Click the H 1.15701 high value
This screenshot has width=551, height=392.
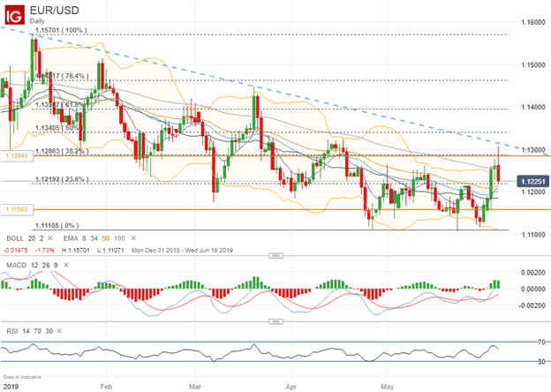click(x=76, y=251)
